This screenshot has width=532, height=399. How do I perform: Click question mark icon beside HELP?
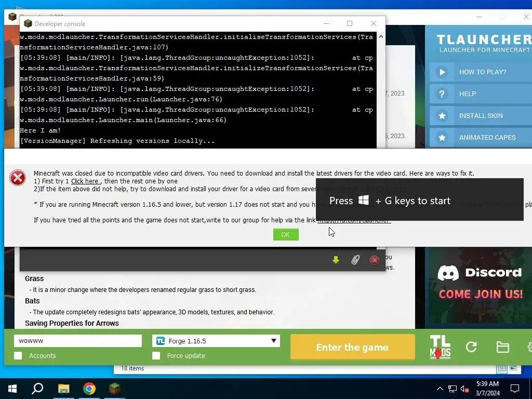[442, 94]
